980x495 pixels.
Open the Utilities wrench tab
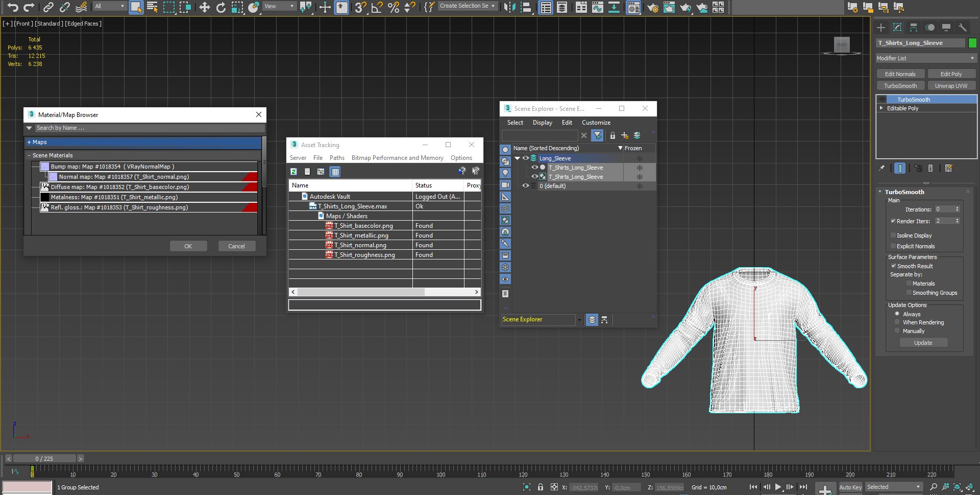click(963, 28)
